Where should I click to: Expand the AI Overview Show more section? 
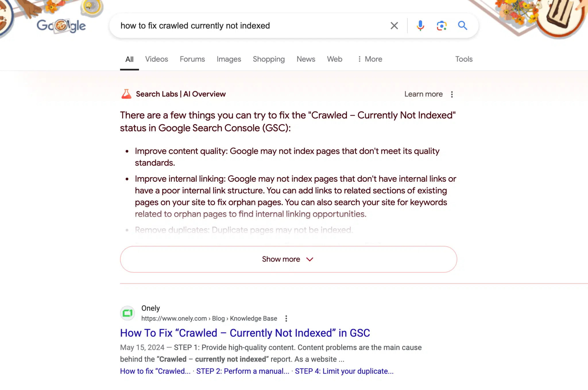[289, 259]
